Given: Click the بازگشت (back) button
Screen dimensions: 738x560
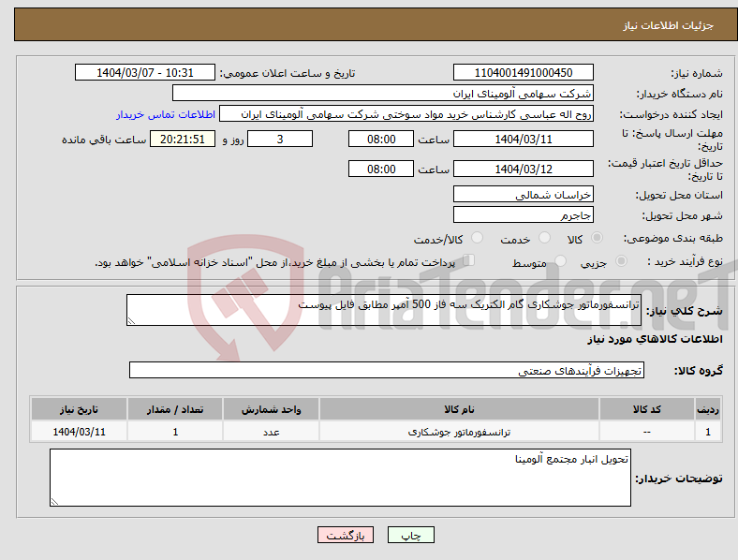Looking at the screenshot, I should (346, 535).
